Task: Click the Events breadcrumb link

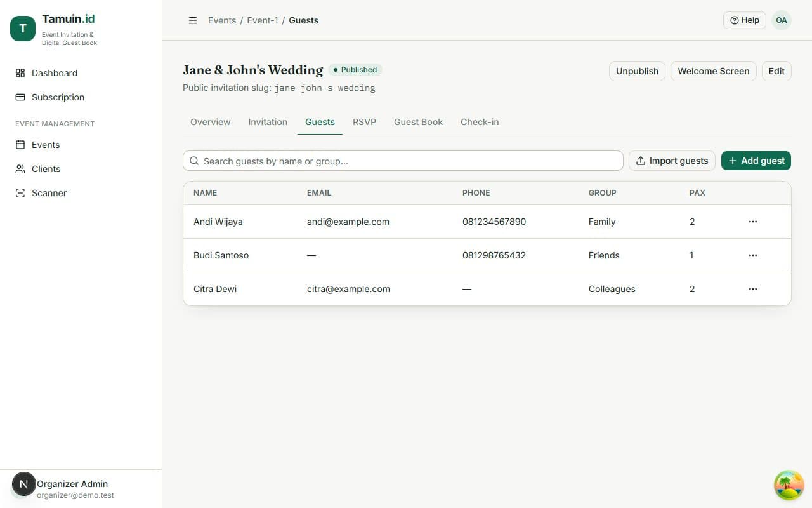Action: [222, 20]
